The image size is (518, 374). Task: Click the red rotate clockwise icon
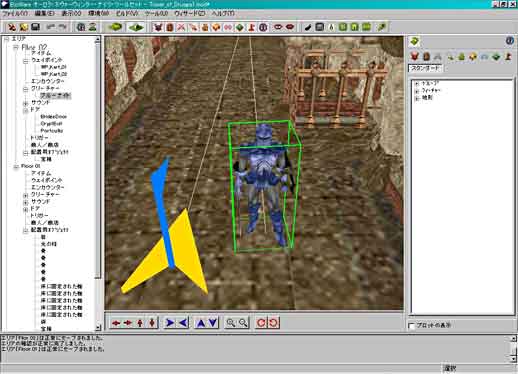pos(261,323)
